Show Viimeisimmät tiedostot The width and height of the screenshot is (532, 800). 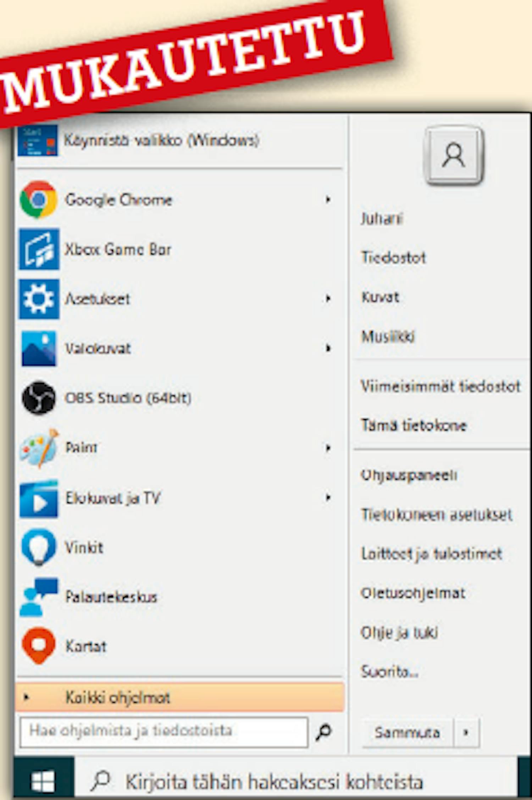tap(440, 386)
